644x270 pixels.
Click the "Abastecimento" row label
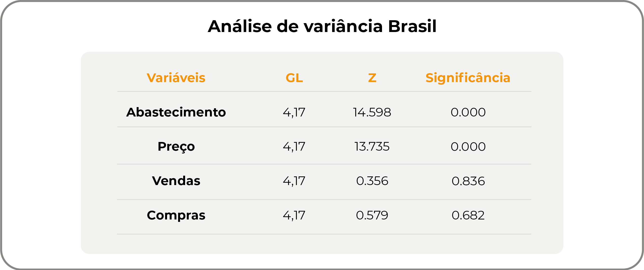pos(176,112)
